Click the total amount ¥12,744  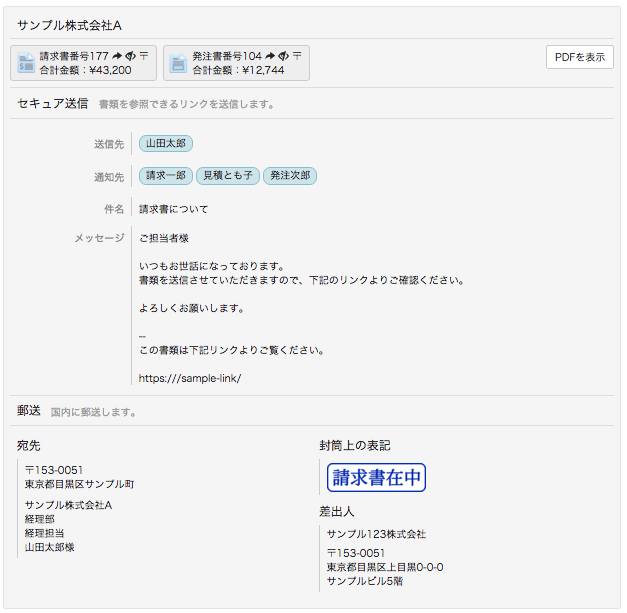tap(263, 70)
